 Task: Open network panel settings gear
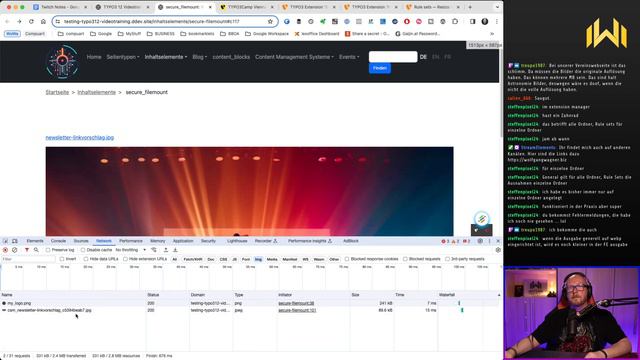coord(498,250)
